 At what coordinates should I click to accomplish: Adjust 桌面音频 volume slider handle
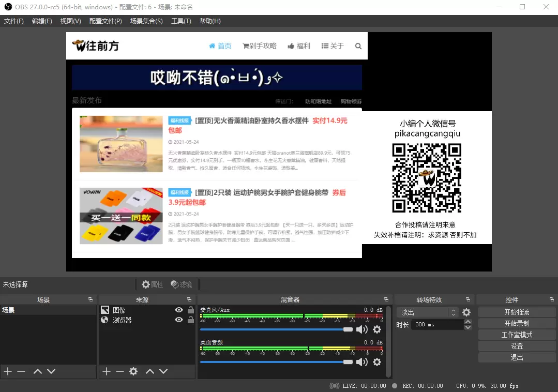pyautogui.click(x=348, y=362)
